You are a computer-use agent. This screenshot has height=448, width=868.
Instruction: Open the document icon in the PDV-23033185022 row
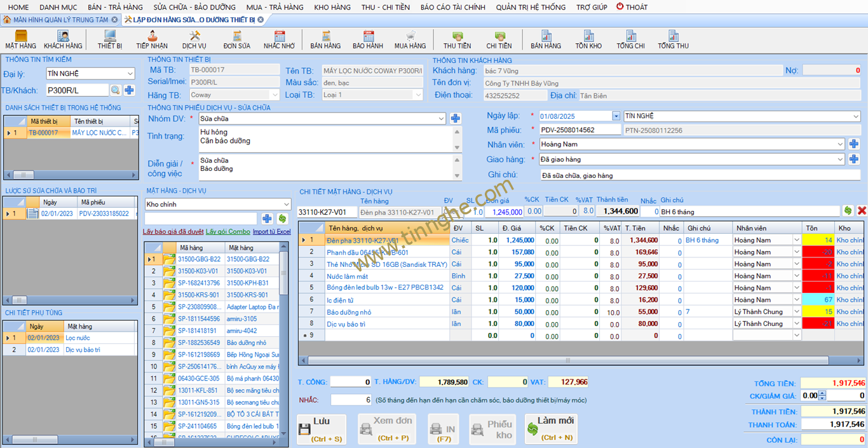click(32, 214)
